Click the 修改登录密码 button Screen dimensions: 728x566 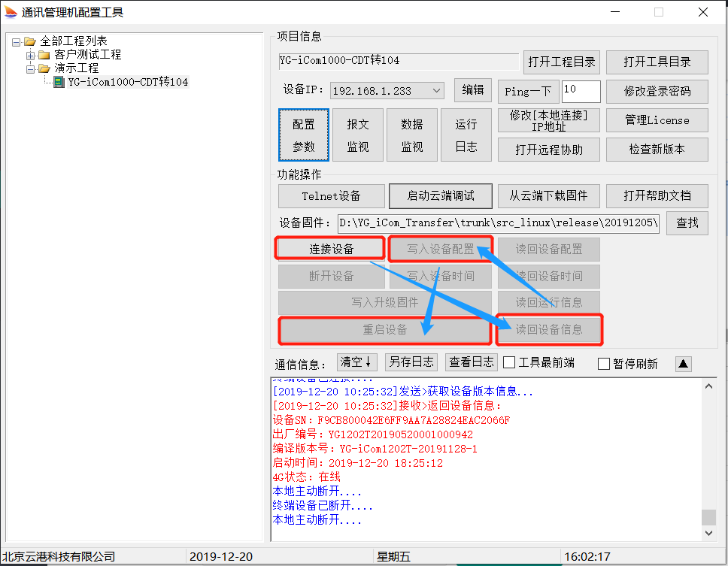657,92
